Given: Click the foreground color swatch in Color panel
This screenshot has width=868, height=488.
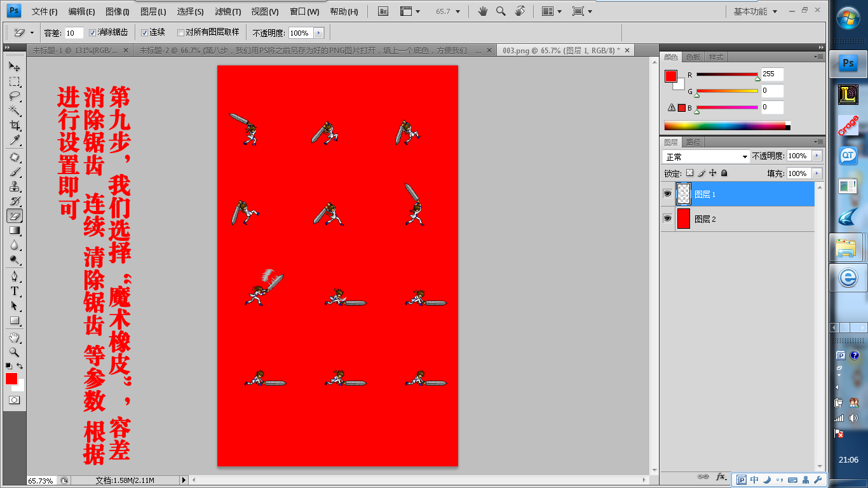Looking at the screenshot, I should (670, 76).
